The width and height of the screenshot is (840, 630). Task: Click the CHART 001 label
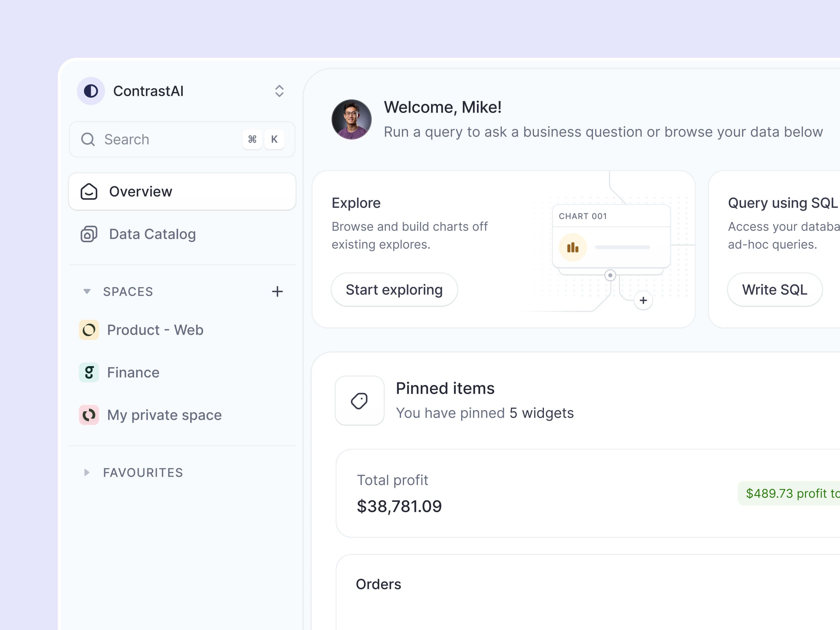(583, 216)
